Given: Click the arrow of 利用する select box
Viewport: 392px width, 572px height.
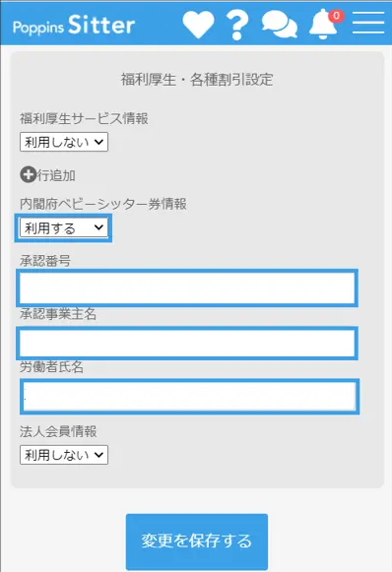Looking at the screenshot, I should point(98,227).
